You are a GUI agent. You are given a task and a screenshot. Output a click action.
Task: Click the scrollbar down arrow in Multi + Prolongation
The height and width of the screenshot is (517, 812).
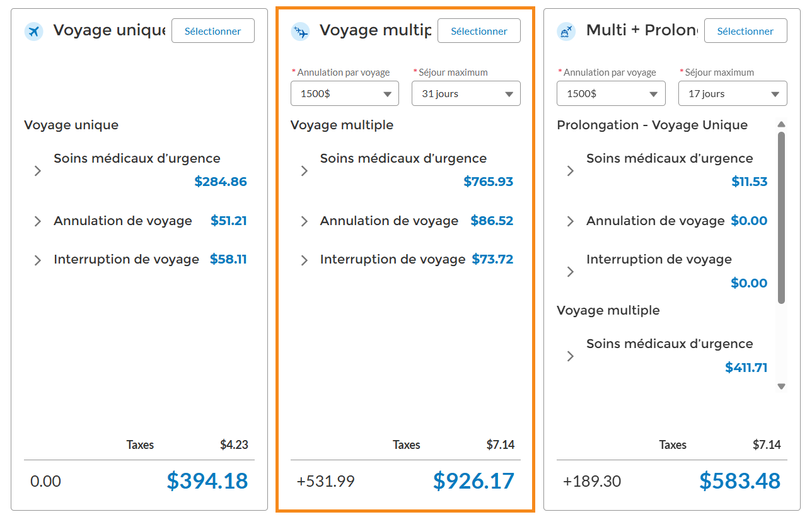coord(782,386)
